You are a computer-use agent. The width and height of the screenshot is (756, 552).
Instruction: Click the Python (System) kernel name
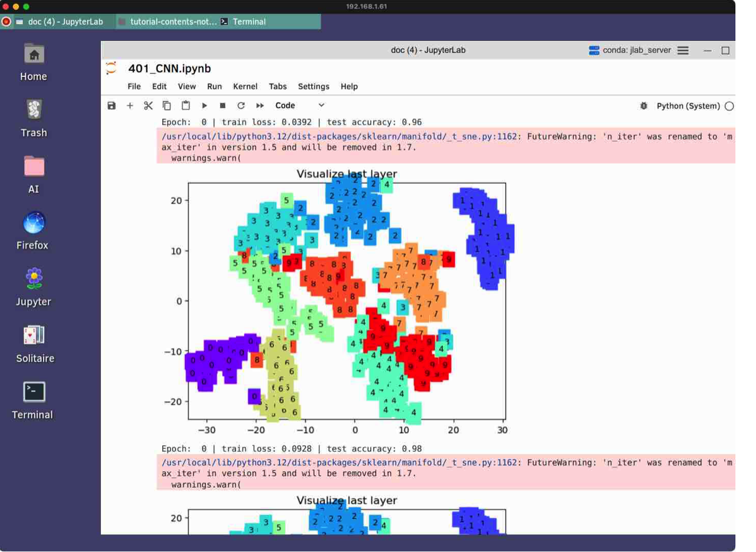coord(688,106)
